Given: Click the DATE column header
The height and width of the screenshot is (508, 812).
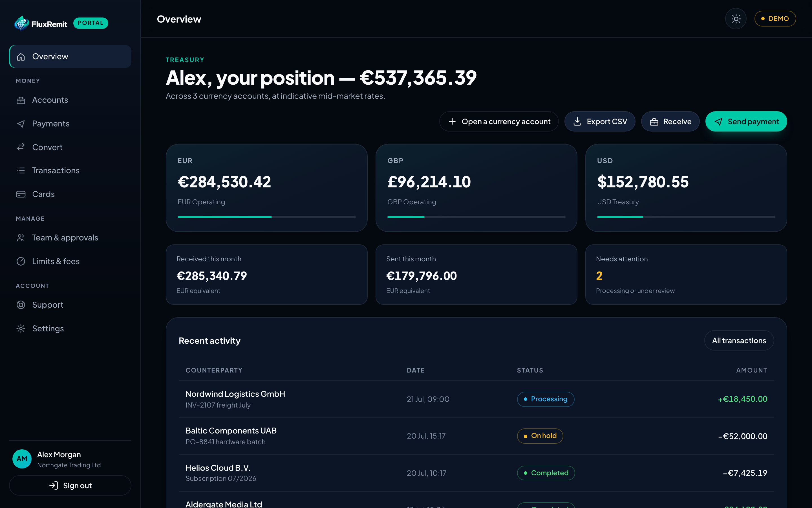Looking at the screenshot, I should pyautogui.click(x=416, y=370).
